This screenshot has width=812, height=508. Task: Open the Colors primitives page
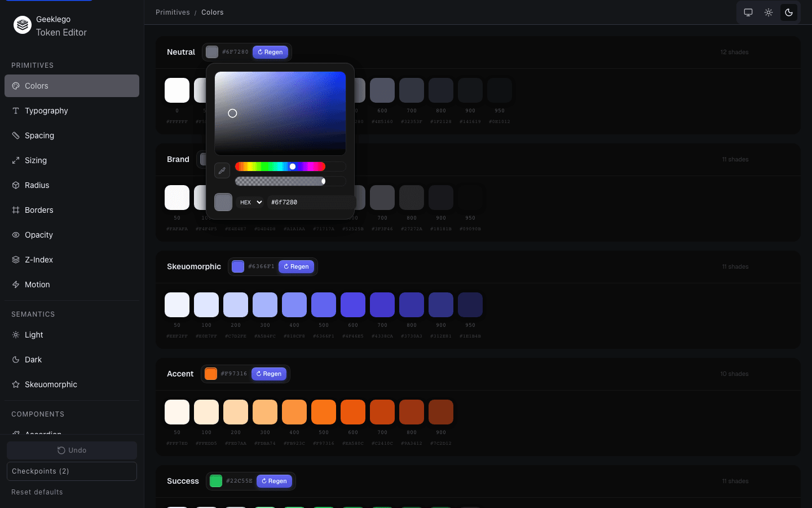(72, 86)
